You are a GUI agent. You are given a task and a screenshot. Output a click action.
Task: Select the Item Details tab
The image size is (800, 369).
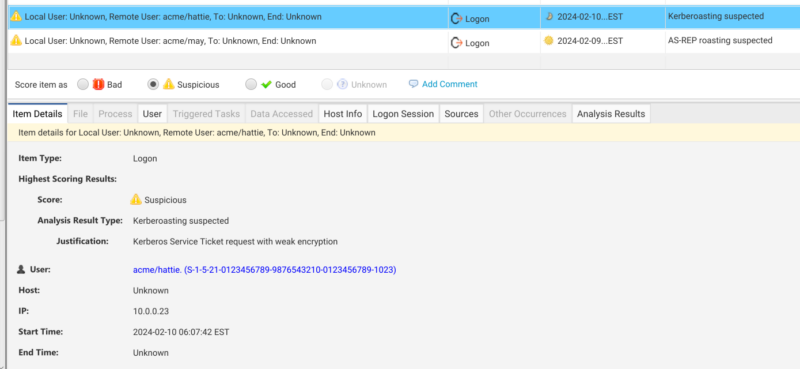[x=37, y=113]
